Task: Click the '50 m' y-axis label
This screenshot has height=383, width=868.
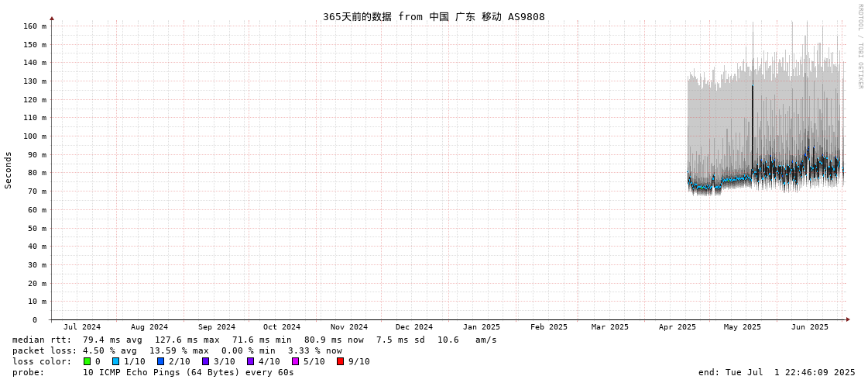Action: tap(37, 228)
